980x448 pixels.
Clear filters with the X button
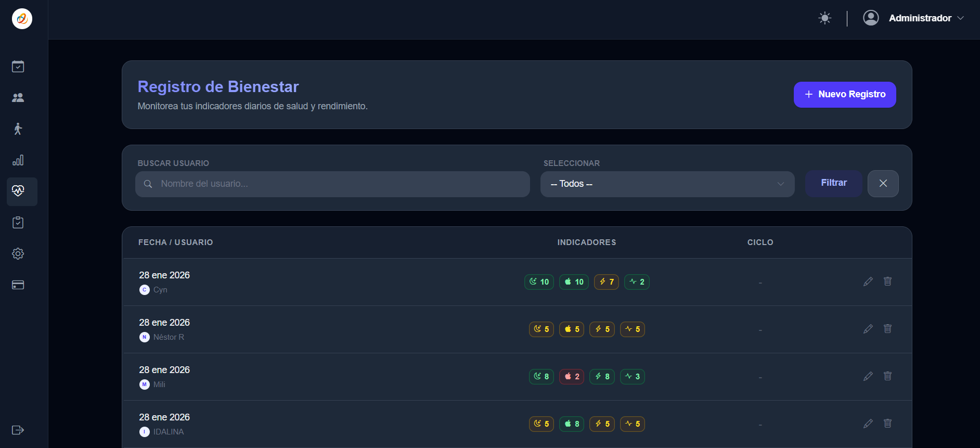(x=883, y=184)
